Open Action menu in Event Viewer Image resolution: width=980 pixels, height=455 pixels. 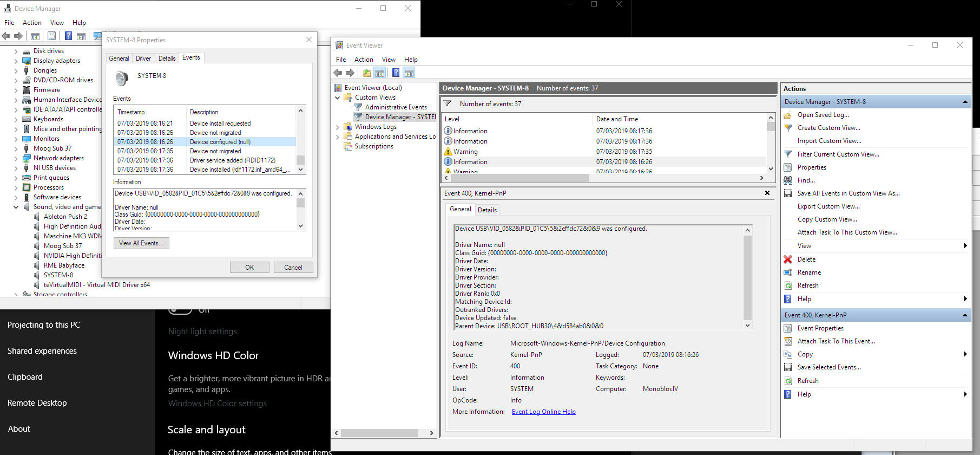click(x=364, y=60)
